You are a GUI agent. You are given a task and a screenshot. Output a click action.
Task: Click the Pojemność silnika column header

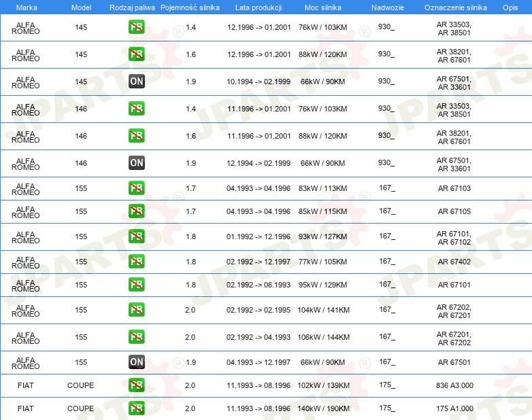pyautogui.click(x=190, y=7)
